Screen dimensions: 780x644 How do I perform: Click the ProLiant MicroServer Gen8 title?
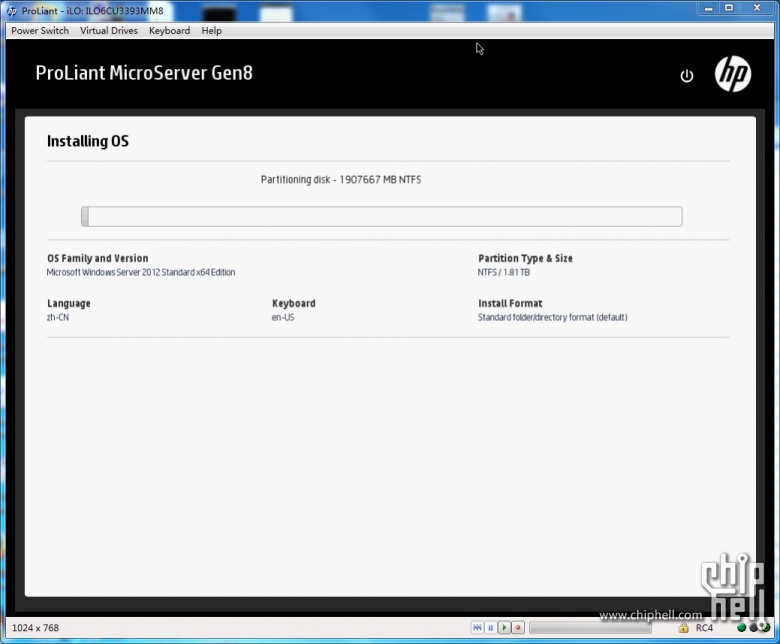tap(144, 73)
